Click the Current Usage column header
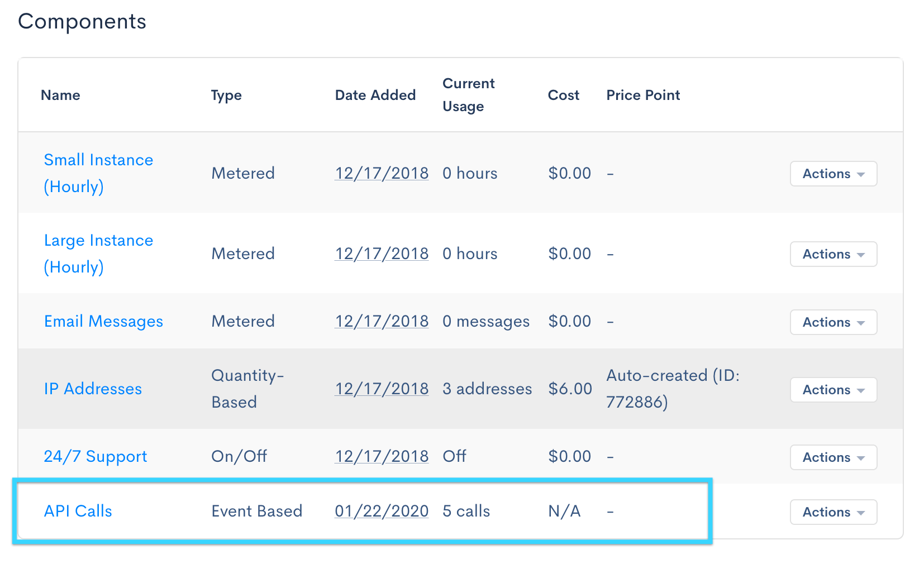The image size is (924, 564). point(468,95)
